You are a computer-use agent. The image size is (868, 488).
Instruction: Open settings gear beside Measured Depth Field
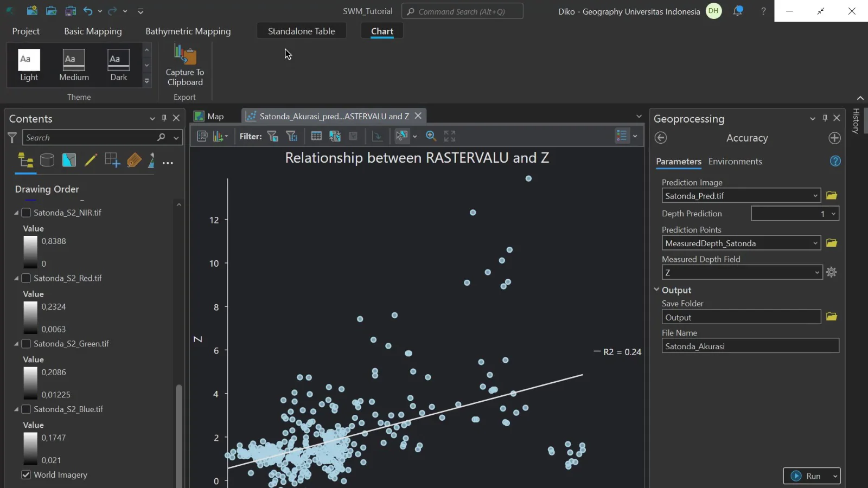pyautogui.click(x=832, y=272)
